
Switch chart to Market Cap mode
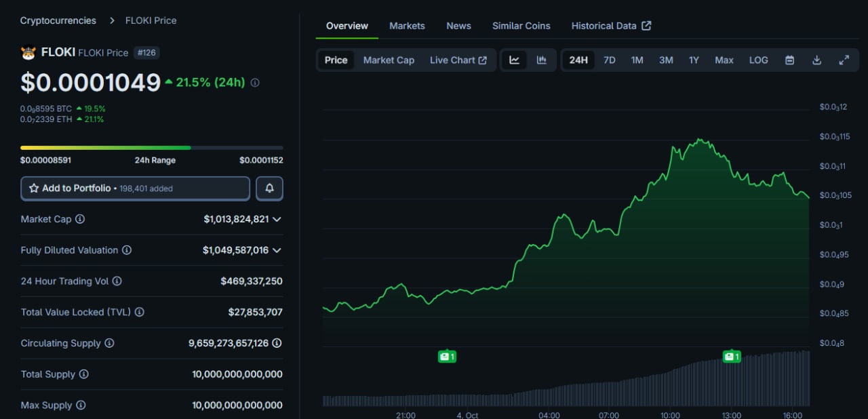[389, 60]
